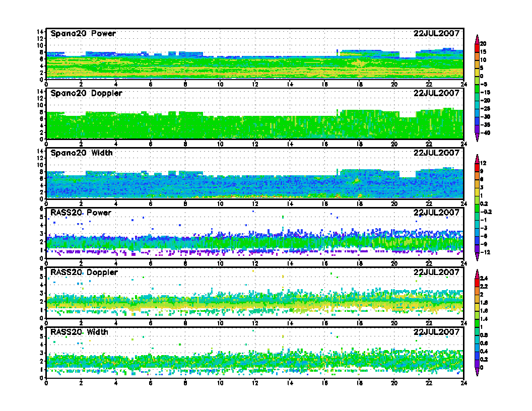The height and width of the screenshot is (411, 532).
Task: Click the "0.8" label on the bottom colorbar
Action: (484, 335)
